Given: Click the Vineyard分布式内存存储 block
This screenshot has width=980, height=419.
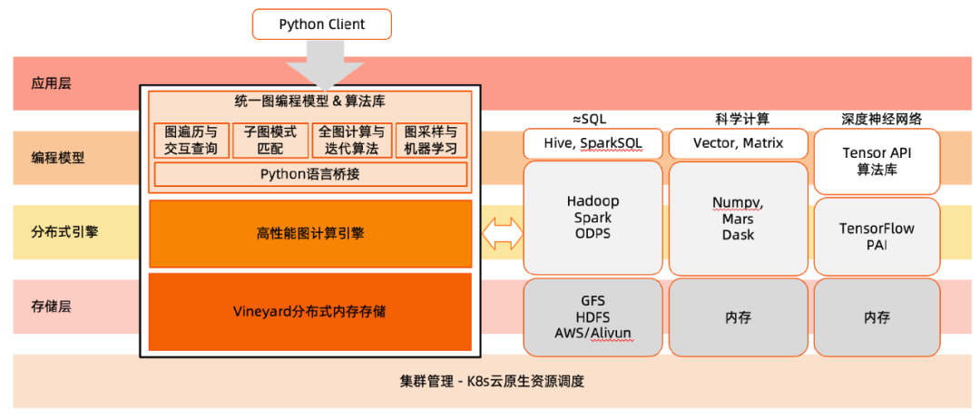Looking at the screenshot, I should (x=310, y=312).
